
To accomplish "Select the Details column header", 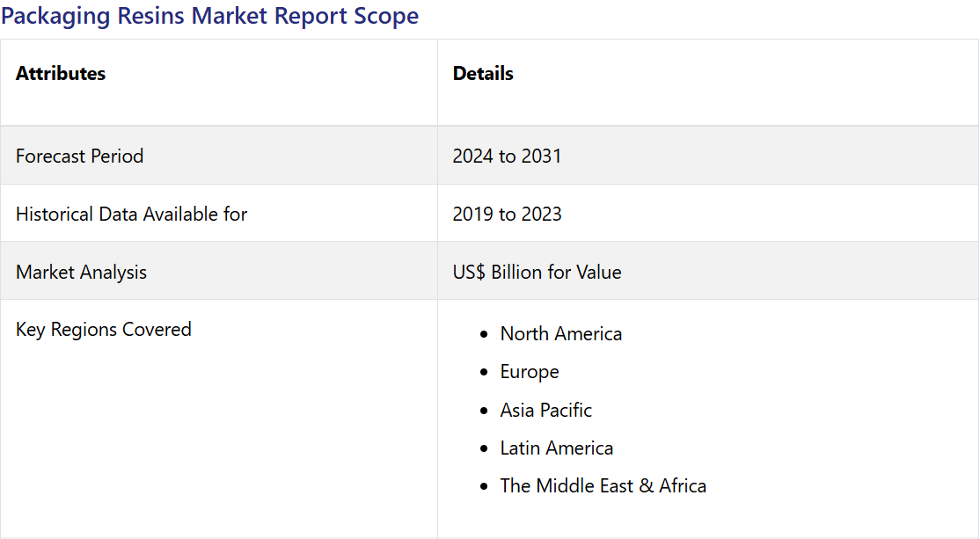I will pyautogui.click(x=483, y=74).
